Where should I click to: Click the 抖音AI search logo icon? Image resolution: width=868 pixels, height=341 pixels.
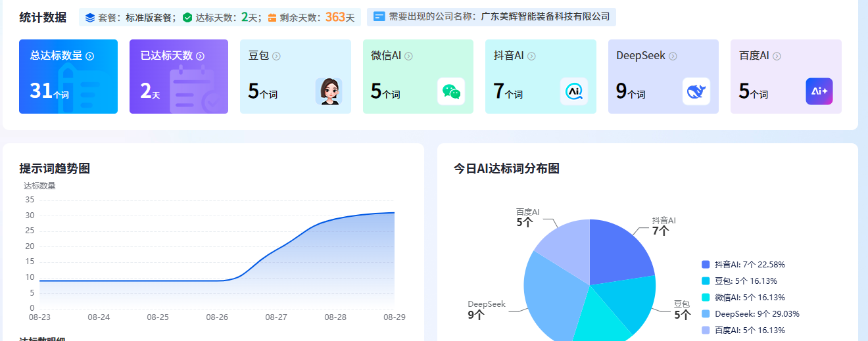(574, 91)
